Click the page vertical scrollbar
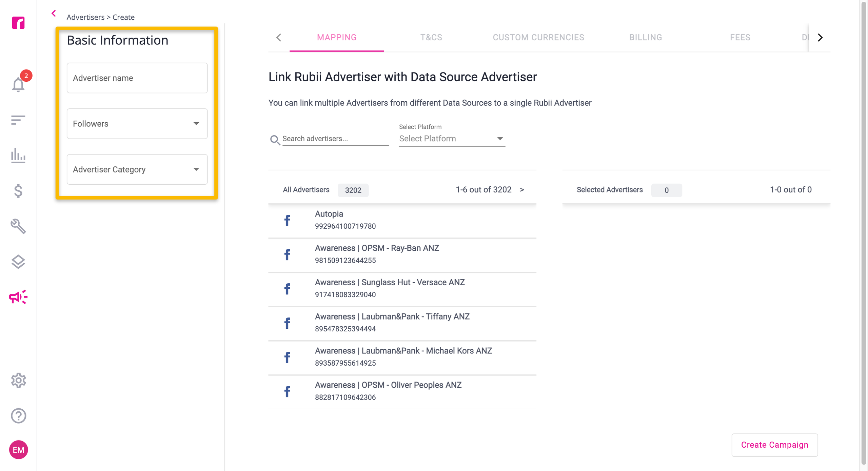The height and width of the screenshot is (471, 868). tap(864, 234)
